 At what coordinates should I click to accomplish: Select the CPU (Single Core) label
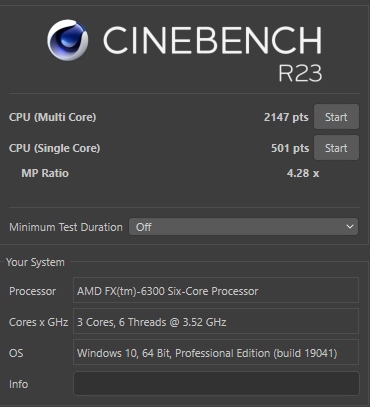tap(54, 148)
